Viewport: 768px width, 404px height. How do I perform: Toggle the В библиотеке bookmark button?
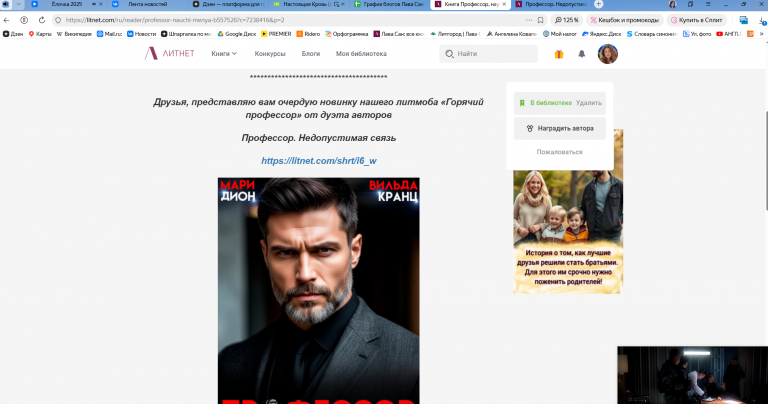[545, 103]
